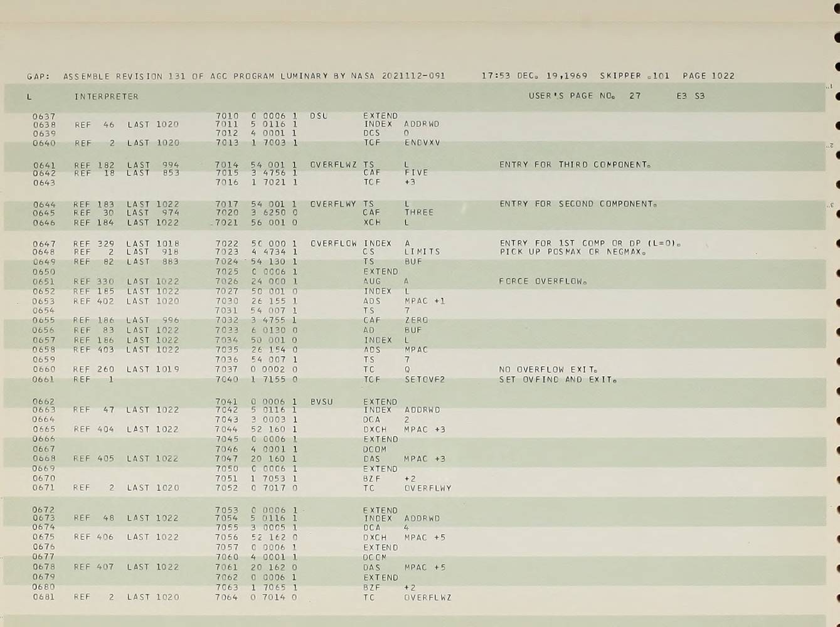
Task: Click line number 0650
Action: [x=44, y=271]
